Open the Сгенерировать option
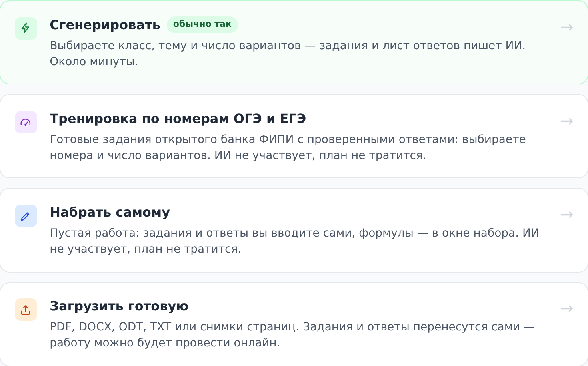588x366 pixels. point(294,42)
